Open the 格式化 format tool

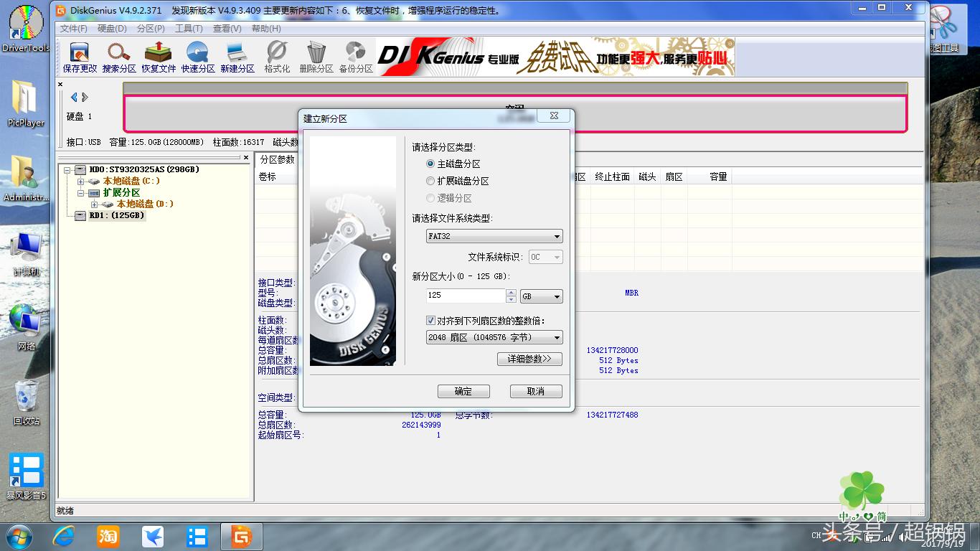click(276, 57)
